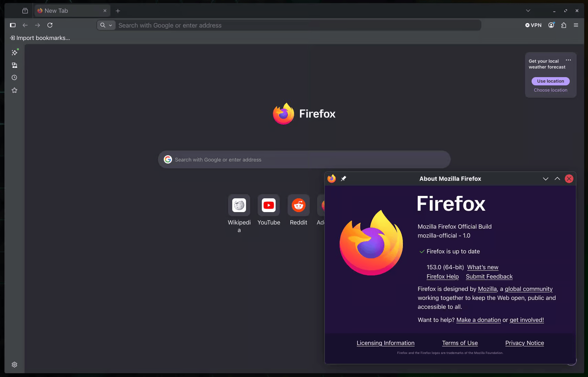Open sidebar settings gear icon

coord(14,365)
